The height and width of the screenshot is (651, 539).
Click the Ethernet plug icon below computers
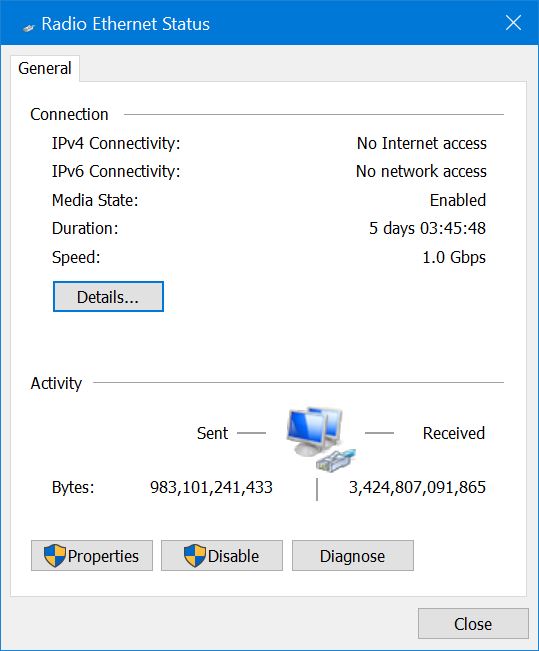tap(336, 460)
